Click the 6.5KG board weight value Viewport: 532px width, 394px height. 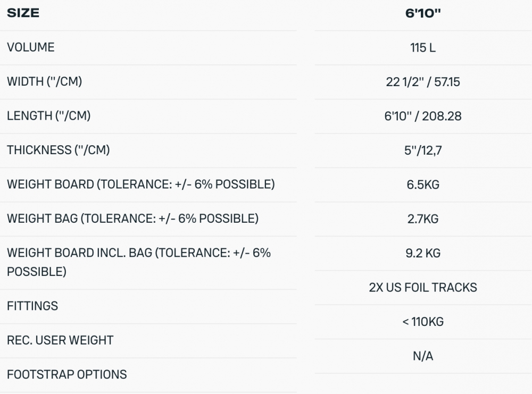423,185
